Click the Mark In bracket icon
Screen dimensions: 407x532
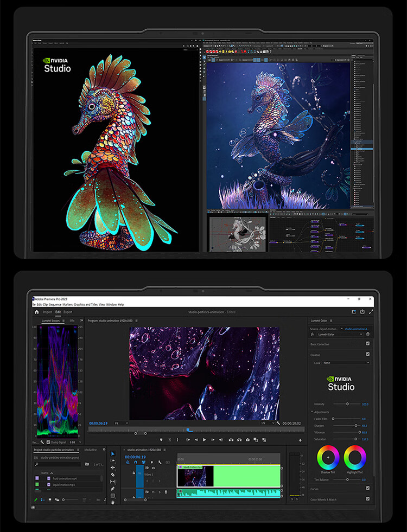[170, 440]
